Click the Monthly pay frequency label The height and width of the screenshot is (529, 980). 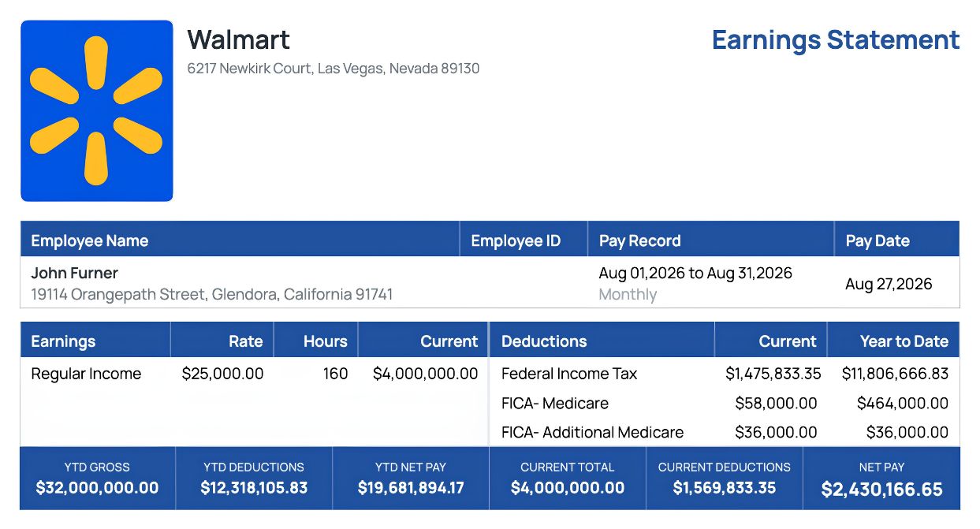(628, 295)
